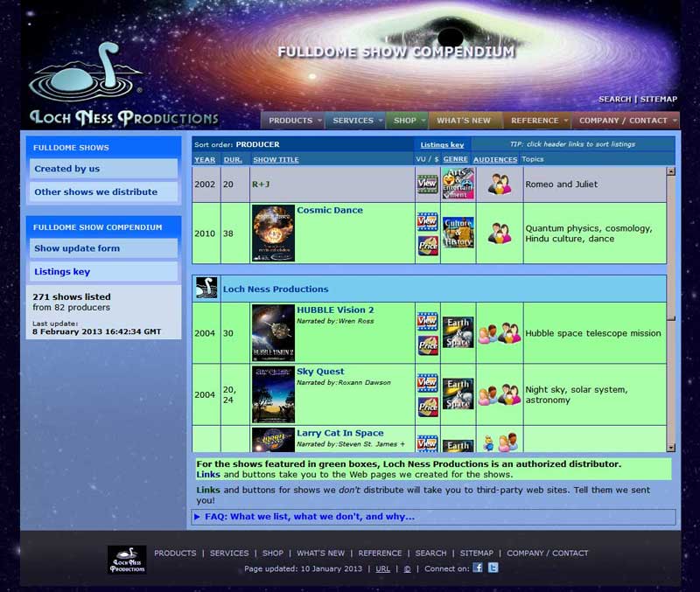The width and height of the screenshot is (700, 592).
Task: Open the PRODUCTS dropdown menu
Action: [295, 121]
